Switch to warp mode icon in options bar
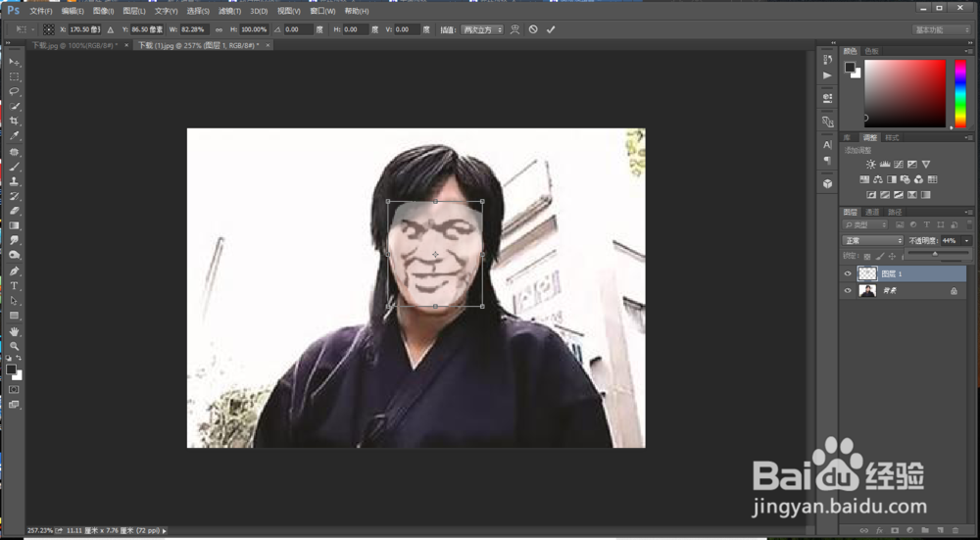This screenshot has width=980, height=540. point(514,29)
